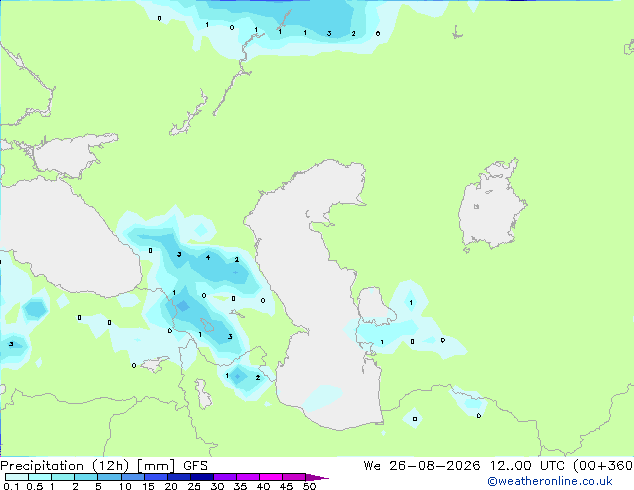Click the 5–10 mm legend swatch
634x490 pixels.
click(109, 477)
